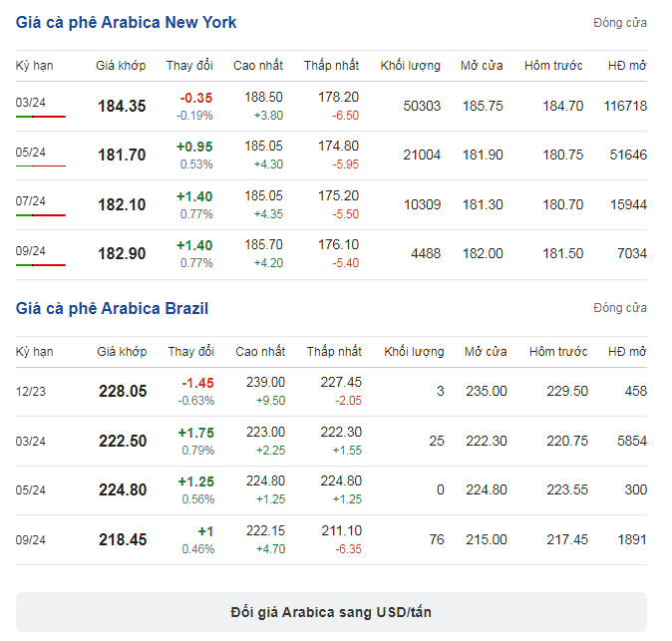The image size is (672, 641).
Task: Click the 'Giá khớp' column header in New York table
Action: (121, 66)
